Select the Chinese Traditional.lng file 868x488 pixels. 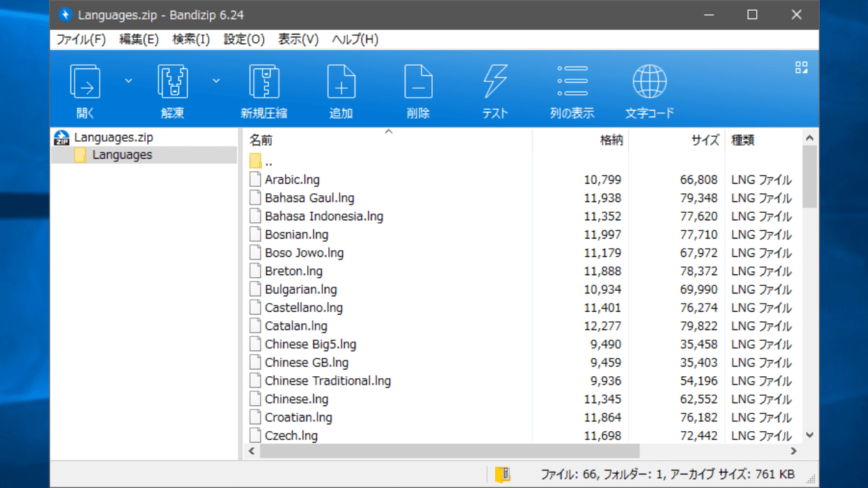pyautogui.click(x=328, y=381)
